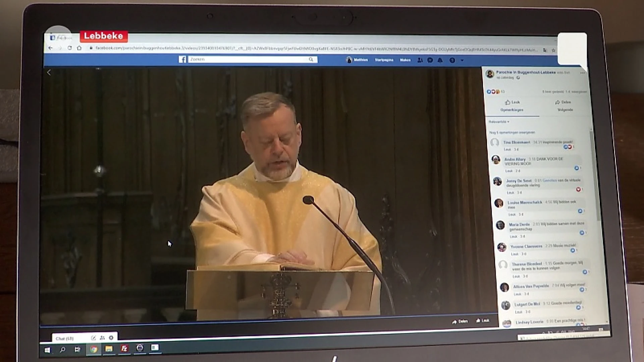Click the Facebook browser tab
Screen dimensions: 644x362
pos(61,38)
